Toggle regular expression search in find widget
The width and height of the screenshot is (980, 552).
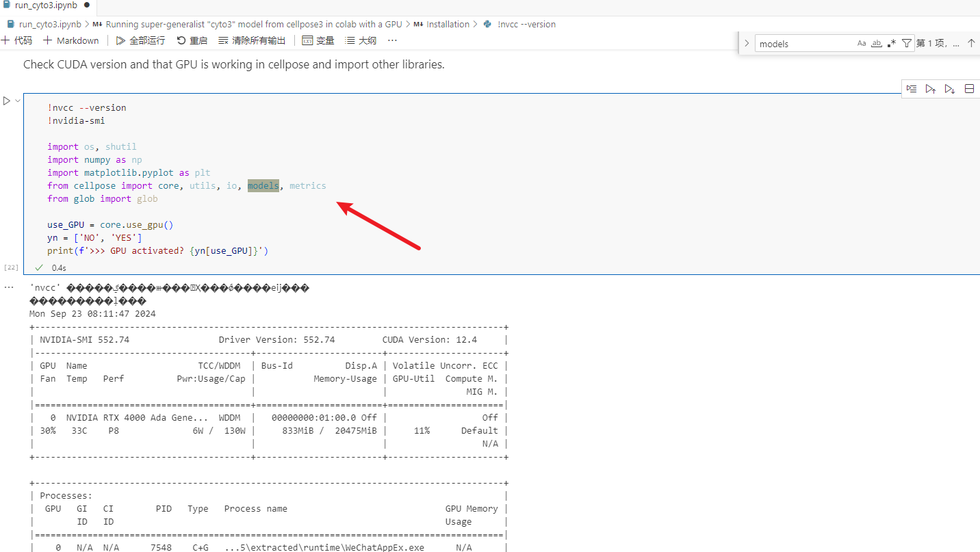click(x=891, y=43)
